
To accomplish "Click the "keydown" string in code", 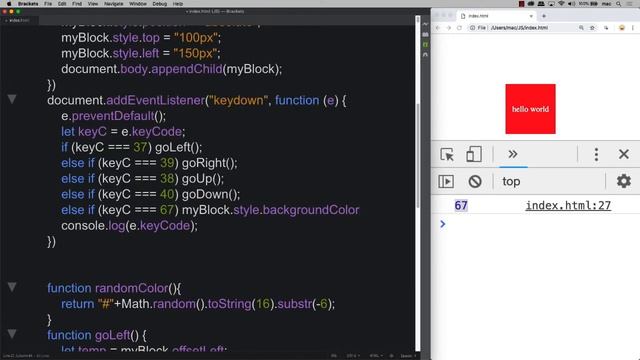I will click(x=239, y=100).
